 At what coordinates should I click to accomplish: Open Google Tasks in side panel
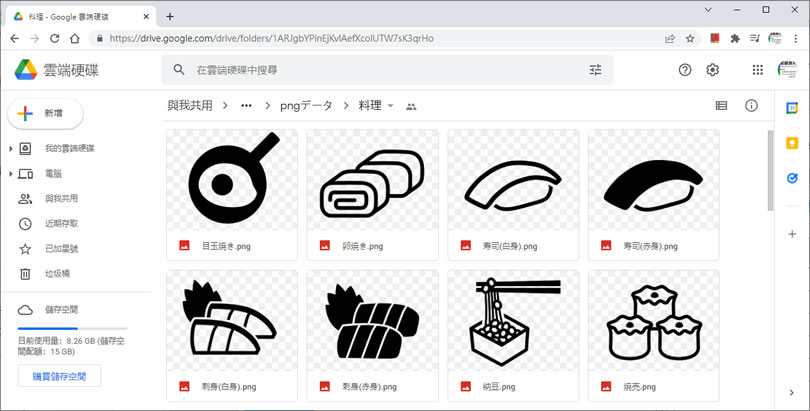point(792,178)
